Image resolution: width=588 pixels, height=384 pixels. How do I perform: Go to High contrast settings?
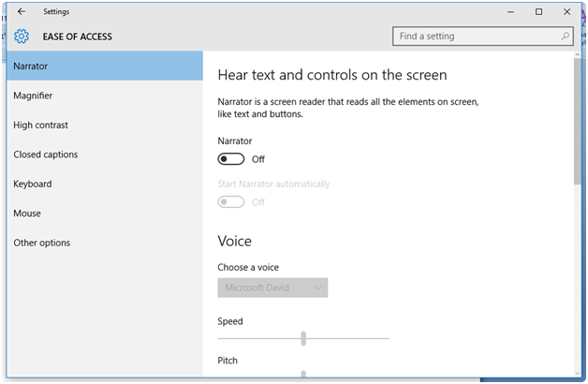point(40,126)
